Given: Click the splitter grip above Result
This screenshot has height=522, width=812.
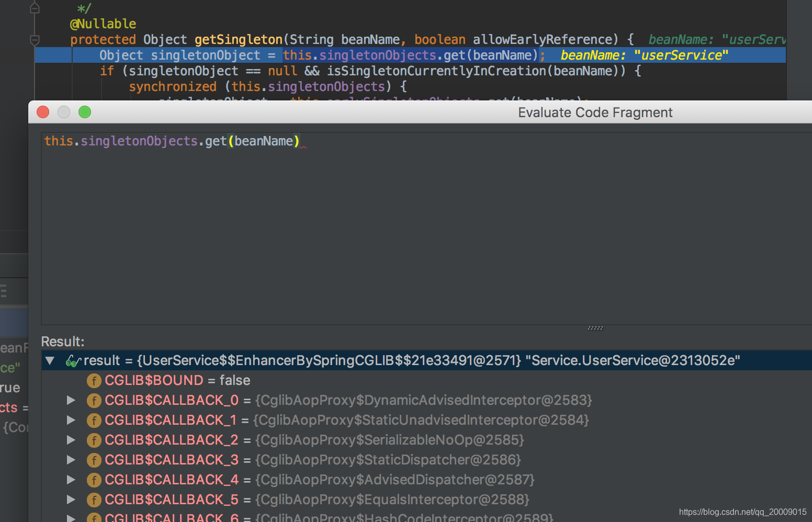Looking at the screenshot, I should click(x=595, y=328).
